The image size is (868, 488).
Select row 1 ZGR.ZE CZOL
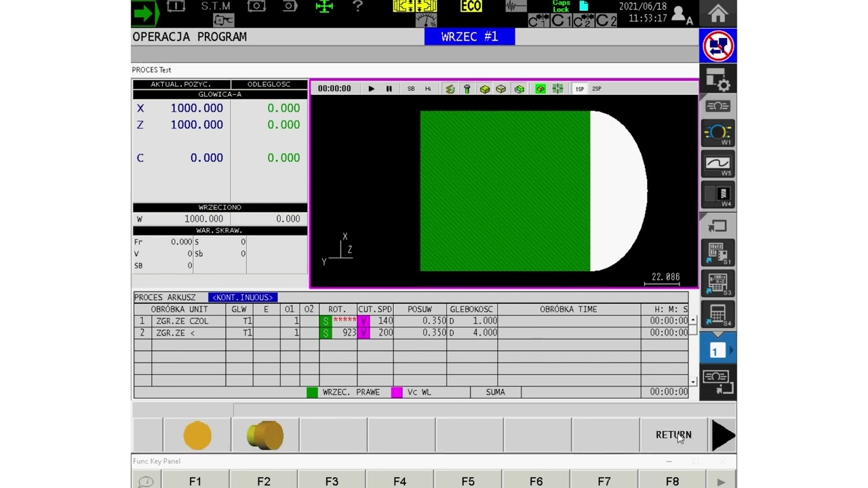pyautogui.click(x=411, y=321)
